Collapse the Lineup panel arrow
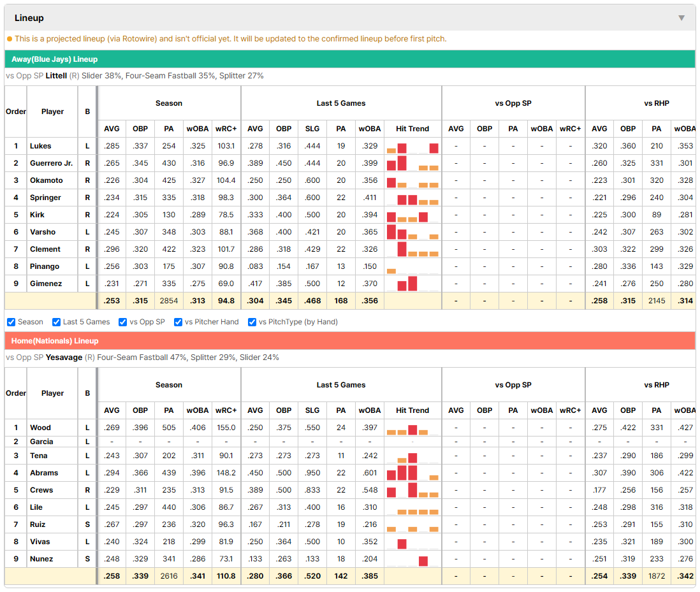The image size is (700, 592). (x=682, y=18)
